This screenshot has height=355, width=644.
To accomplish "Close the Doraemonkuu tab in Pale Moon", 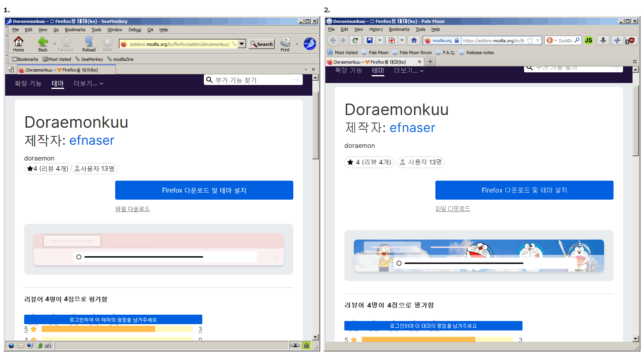I will coord(420,62).
